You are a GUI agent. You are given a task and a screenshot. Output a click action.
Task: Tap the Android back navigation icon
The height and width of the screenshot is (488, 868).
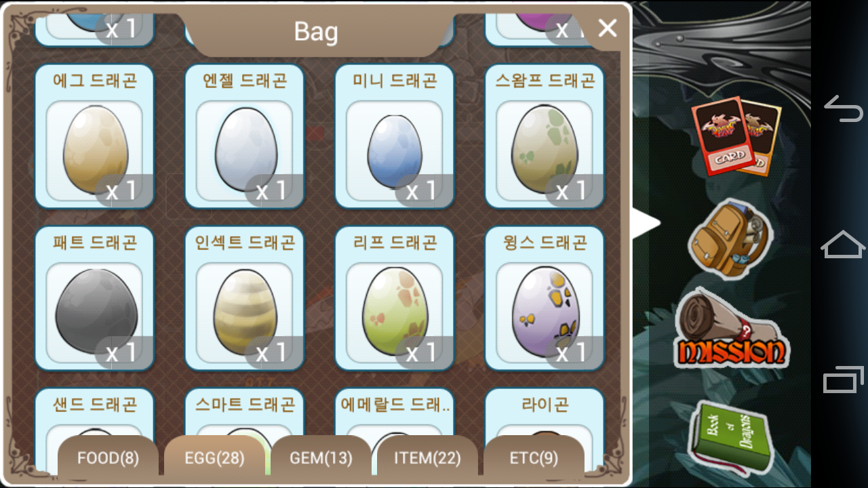843,108
